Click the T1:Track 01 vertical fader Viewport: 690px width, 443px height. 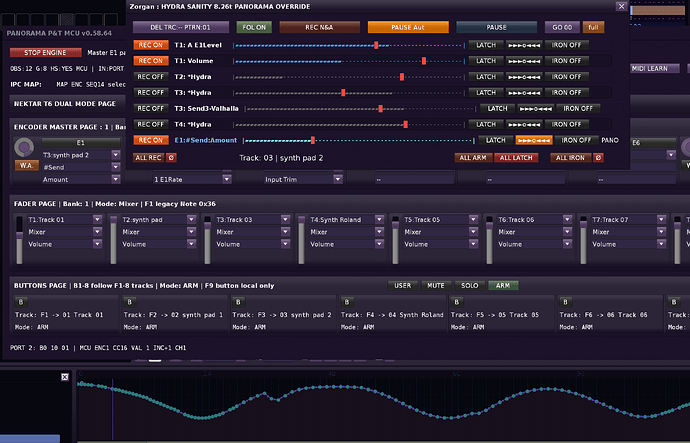pos(19,240)
